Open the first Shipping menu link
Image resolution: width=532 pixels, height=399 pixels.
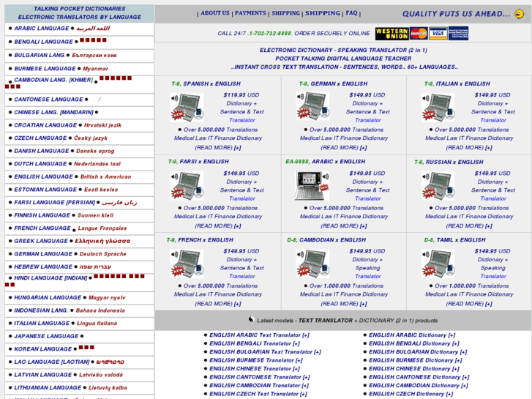click(285, 13)
